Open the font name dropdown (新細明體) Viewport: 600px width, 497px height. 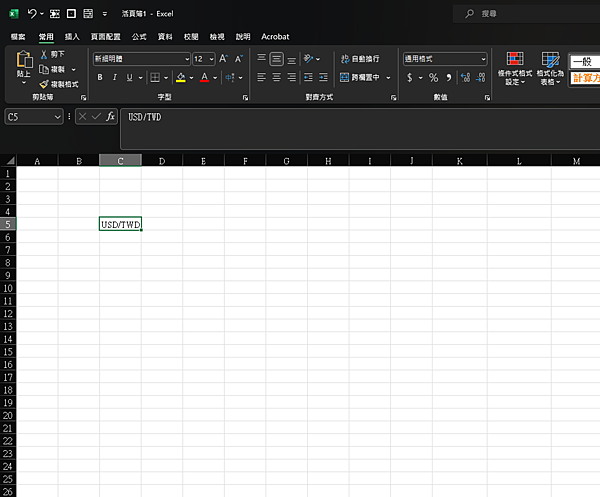tap(186, 59)
